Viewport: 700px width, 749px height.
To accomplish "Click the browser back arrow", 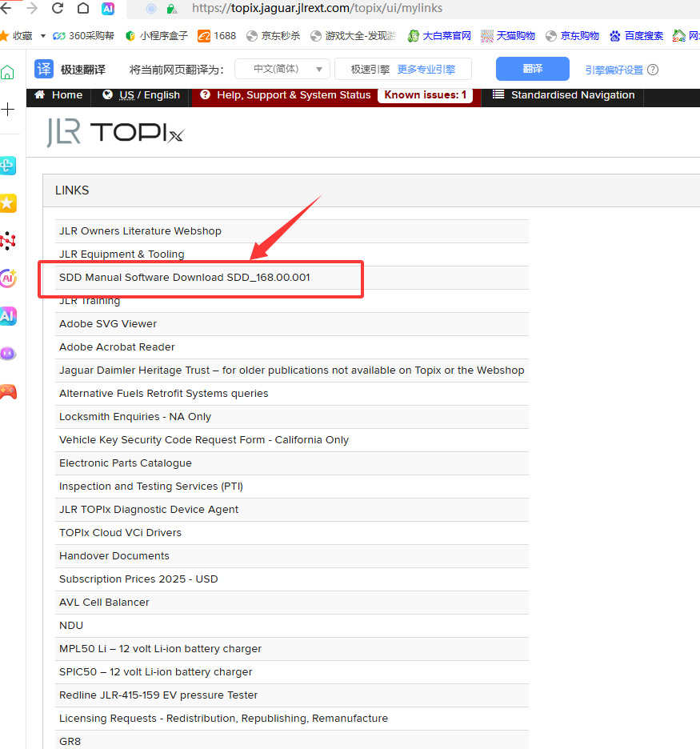I will coord(6,8).
